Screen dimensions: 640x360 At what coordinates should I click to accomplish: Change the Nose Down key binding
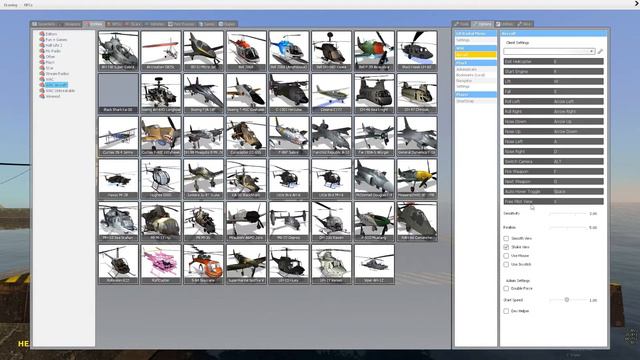point(553,121)
